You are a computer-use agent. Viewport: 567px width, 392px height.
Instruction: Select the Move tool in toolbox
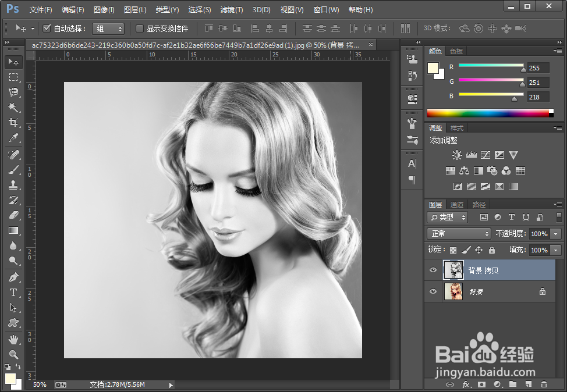coord(13,62)
